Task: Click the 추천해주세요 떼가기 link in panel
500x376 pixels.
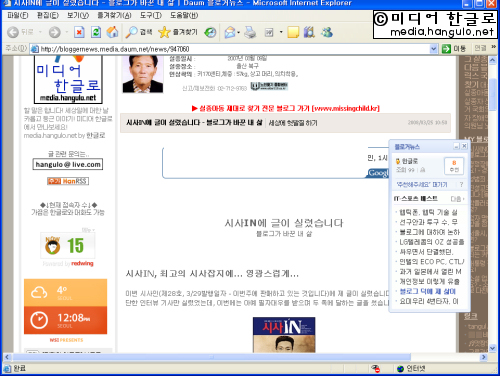Action: pyautogui.click(x=422, y=185)
